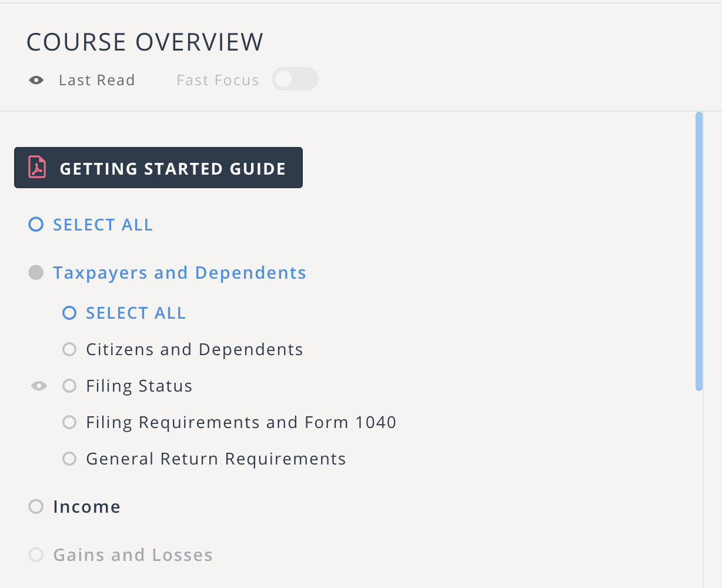The image size is (722, 588).
Task: Click the Taxpayers and Dependents section label
Action: (x=180, y=272)
